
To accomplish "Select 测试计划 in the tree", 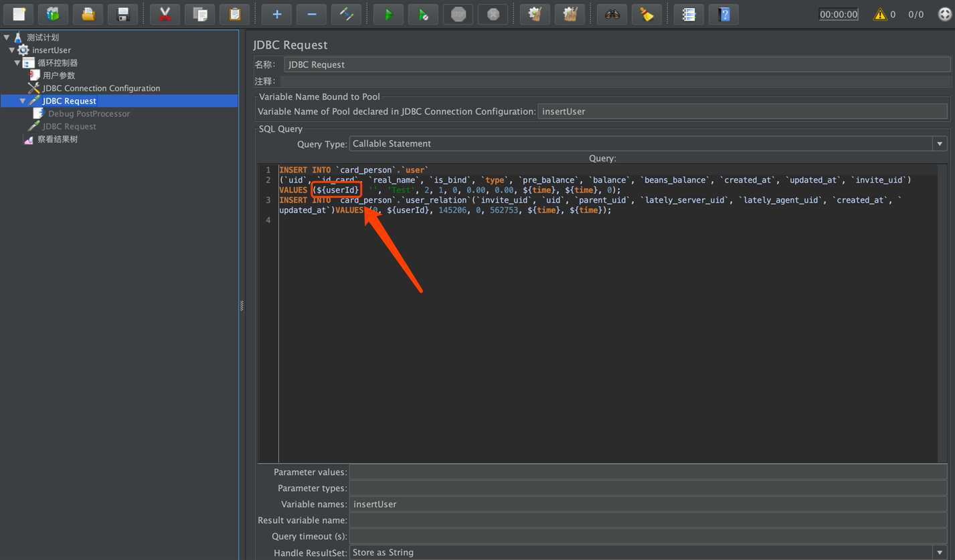I will click(x=43, y=37).
